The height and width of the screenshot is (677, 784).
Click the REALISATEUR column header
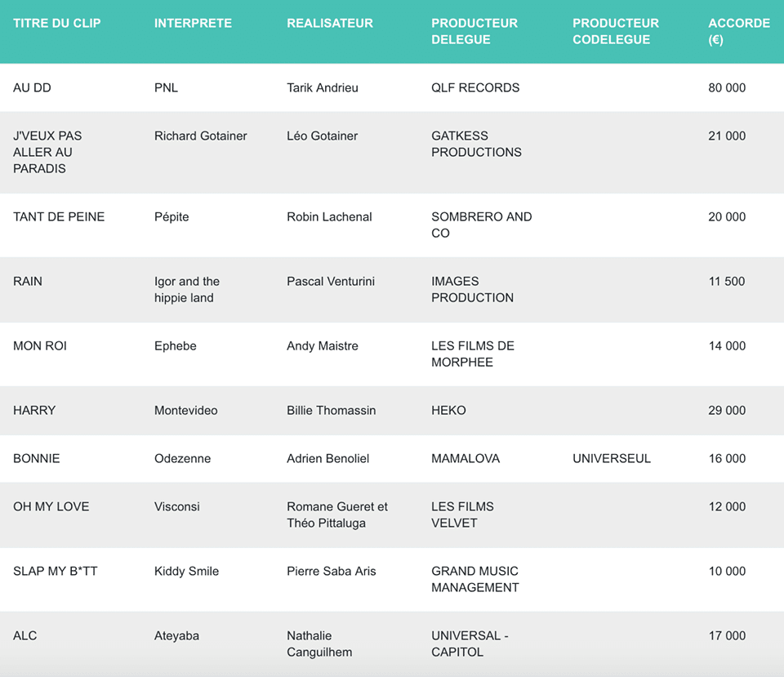(x=330, y=23)
